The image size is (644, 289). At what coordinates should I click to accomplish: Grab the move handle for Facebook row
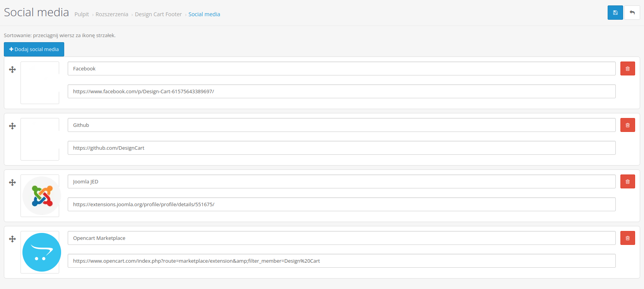[x=12, y=70]
